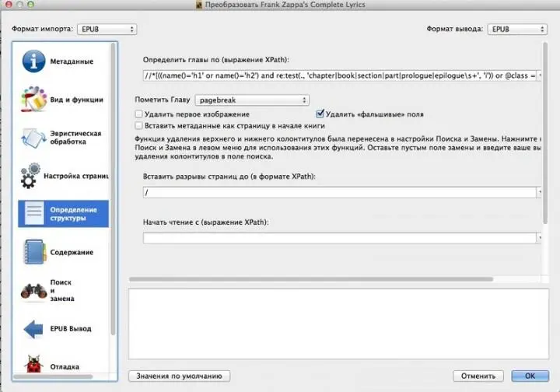
Task: Uncheck Удалить «фальшивые» поля checkbox
Action: pos(320,114)
